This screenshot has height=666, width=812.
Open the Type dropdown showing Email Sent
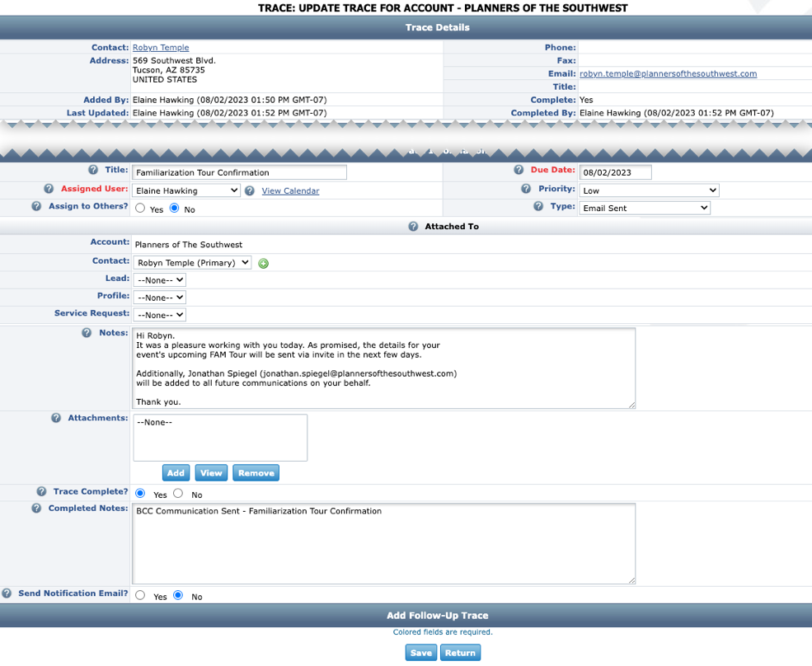[x=645, y=209]
